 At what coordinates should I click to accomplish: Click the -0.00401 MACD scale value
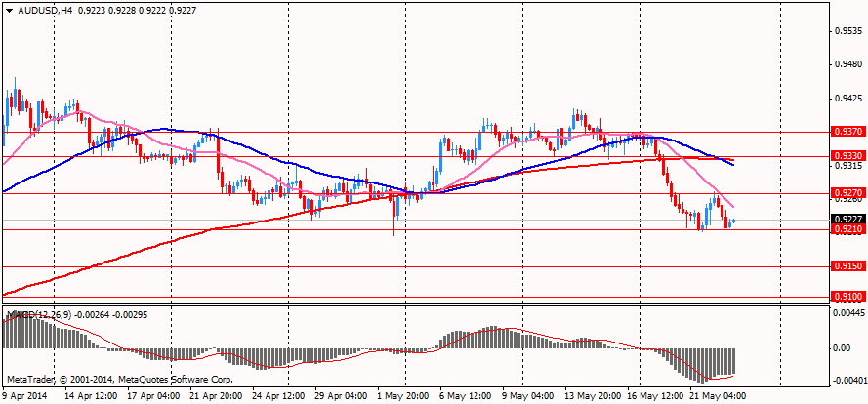pyautogui.click(x=849, y=382)
